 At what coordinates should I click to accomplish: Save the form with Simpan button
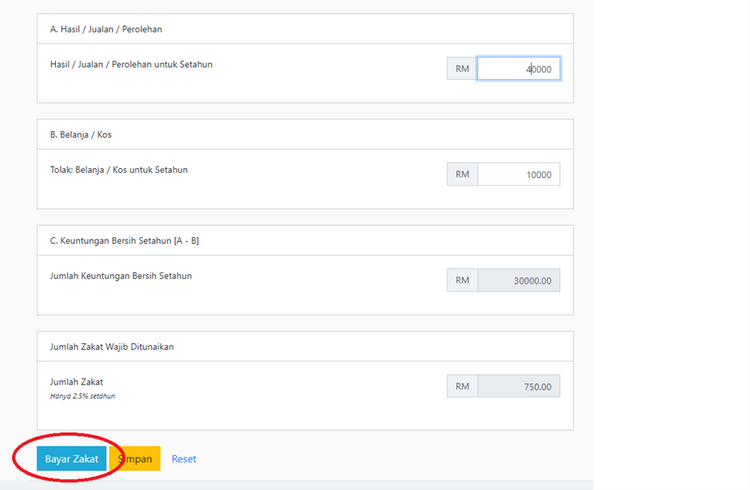(x=135, y=458)
